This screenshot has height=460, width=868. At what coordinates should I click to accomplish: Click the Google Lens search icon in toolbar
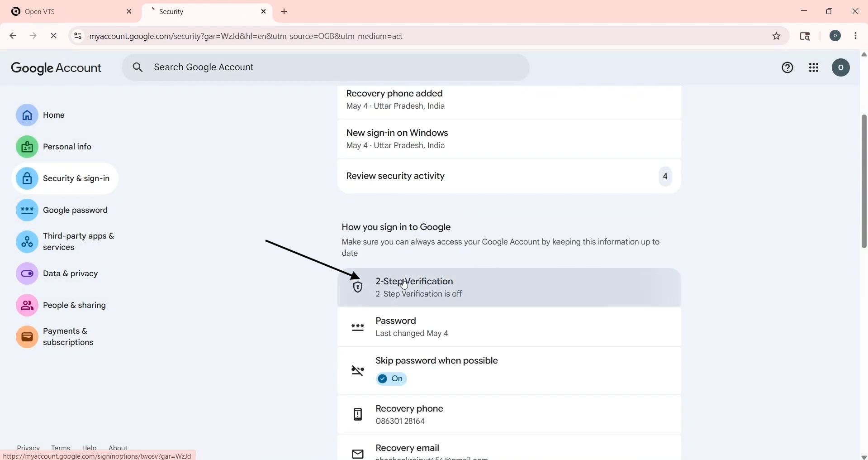click(x=805, y=36)
